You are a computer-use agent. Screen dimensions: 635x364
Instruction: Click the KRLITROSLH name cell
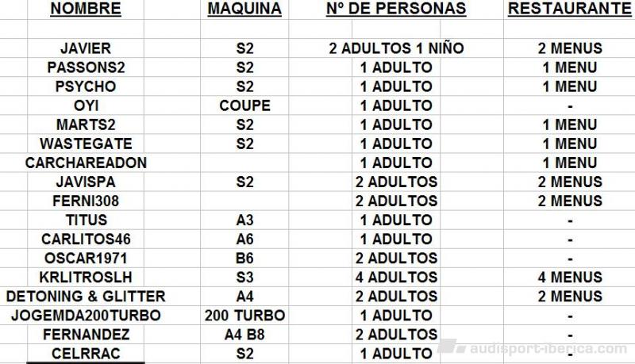(x=86, y=277)
